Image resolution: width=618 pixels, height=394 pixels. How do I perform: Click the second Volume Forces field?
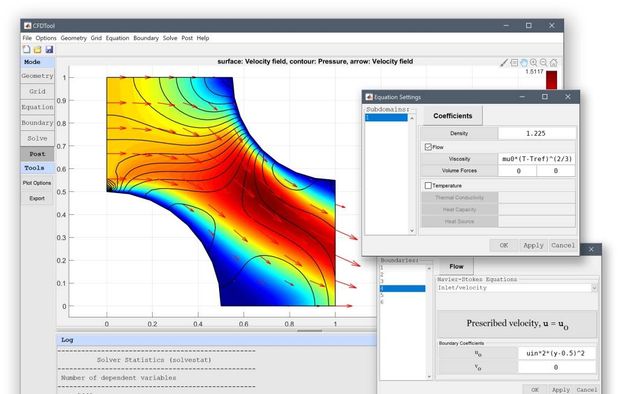pos(556,171)
